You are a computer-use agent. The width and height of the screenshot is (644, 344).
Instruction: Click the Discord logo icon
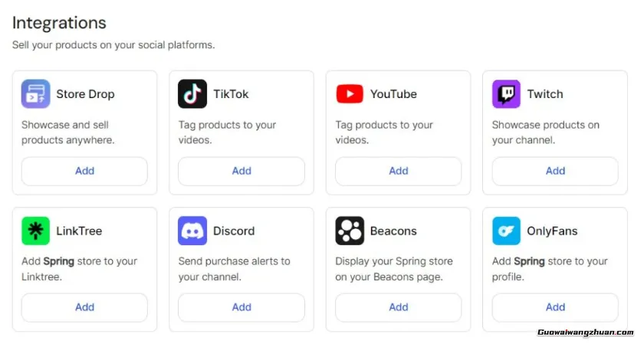(192, 231)
